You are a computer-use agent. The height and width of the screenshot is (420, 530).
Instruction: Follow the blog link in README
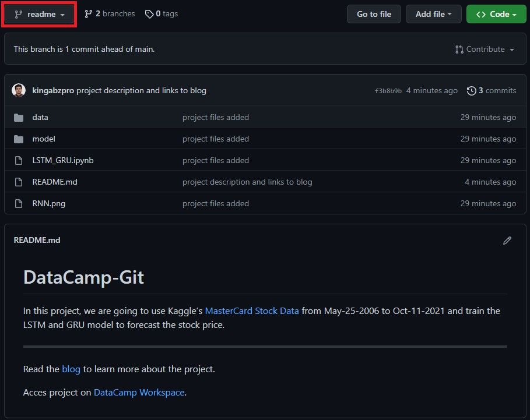click(x=71, y=369)
